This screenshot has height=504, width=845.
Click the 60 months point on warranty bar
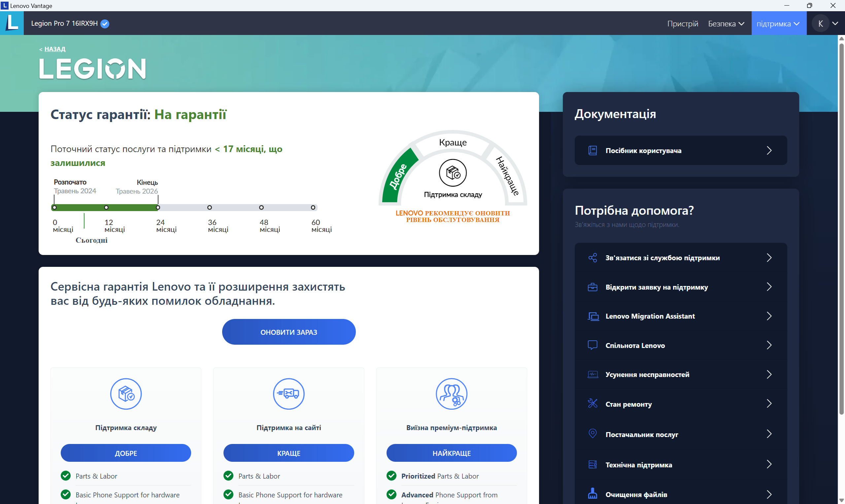[x=313, y=207]
